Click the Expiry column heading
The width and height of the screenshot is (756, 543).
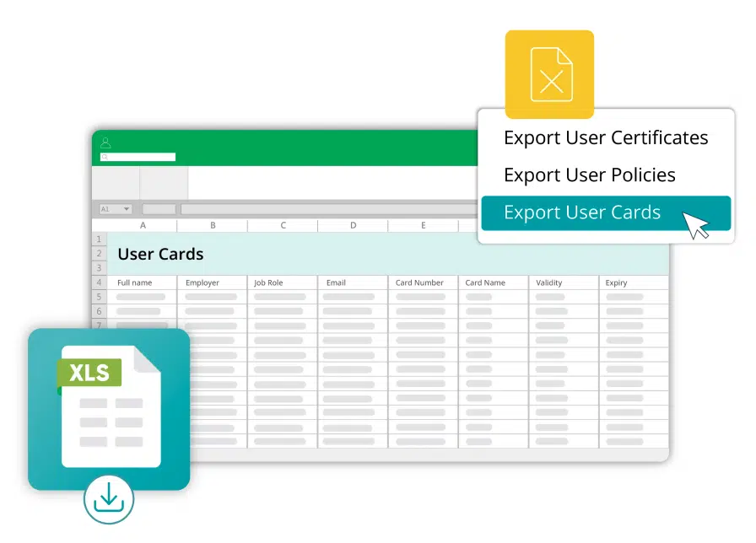[x=616, y=282]
